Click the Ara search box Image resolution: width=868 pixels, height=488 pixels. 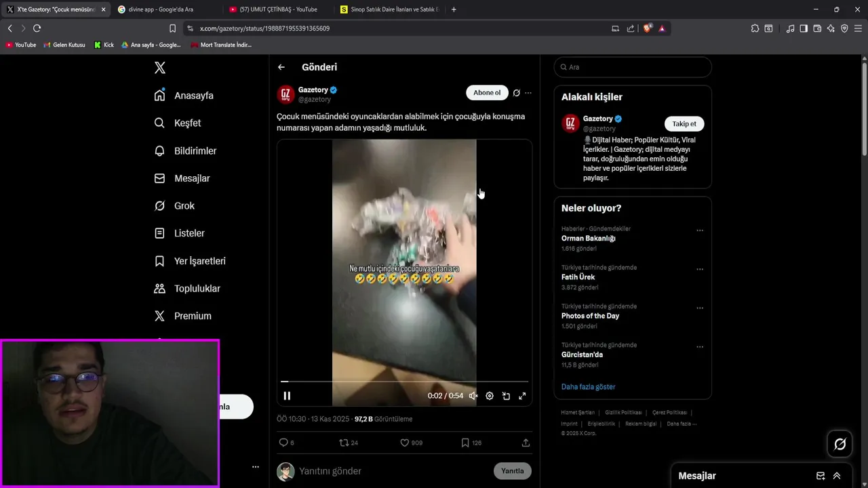click(x=633, y=67)
